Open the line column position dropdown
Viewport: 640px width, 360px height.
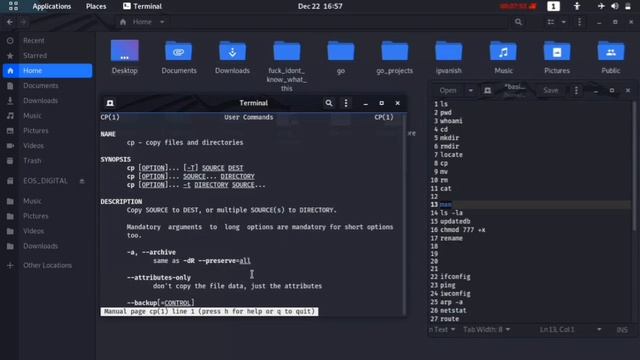click(570, 329)
